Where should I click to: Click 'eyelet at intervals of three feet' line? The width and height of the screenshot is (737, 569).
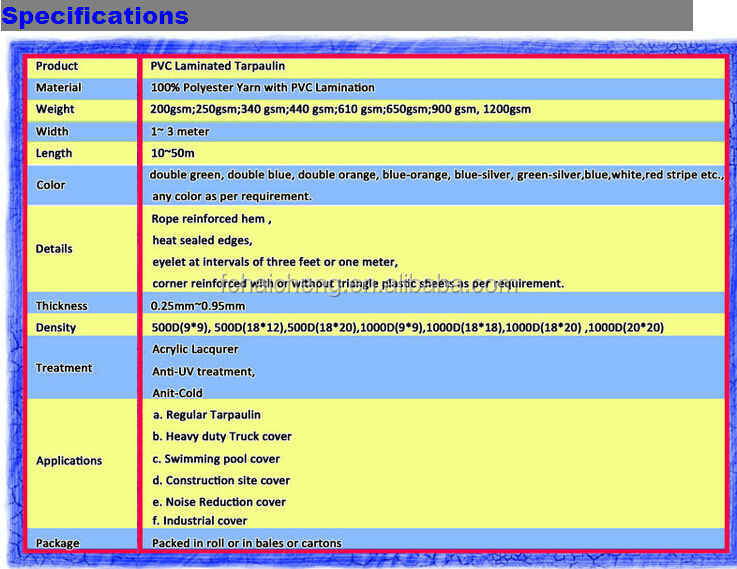click(275, 262)
